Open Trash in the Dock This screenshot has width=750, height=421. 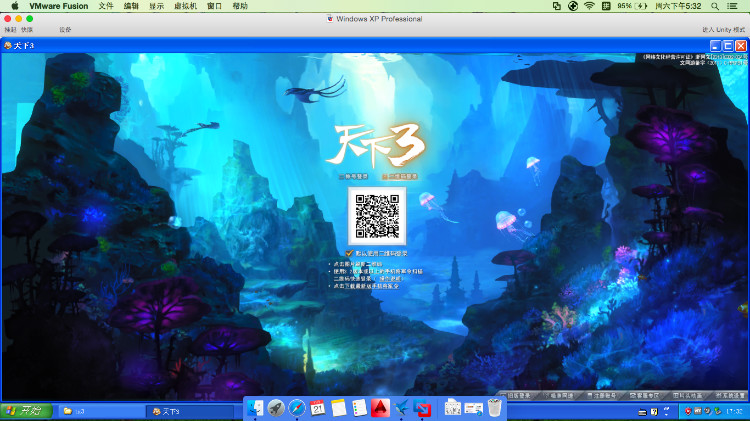[495, 408]
